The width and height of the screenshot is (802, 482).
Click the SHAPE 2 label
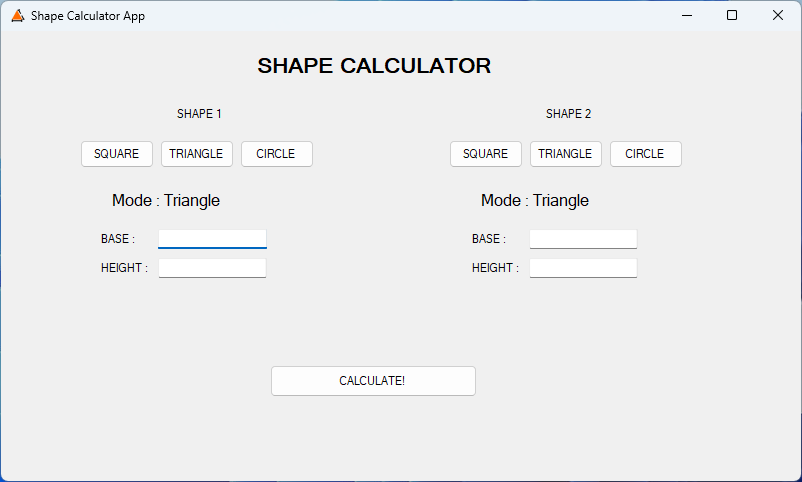pyautogui.click(x=568, y=114)
